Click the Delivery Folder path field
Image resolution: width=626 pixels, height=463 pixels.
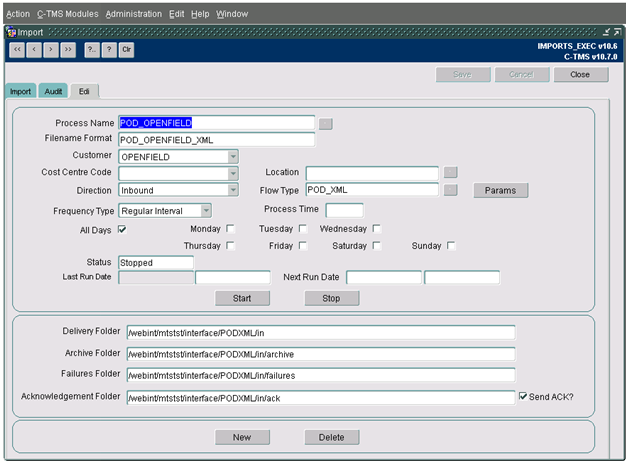321,332
